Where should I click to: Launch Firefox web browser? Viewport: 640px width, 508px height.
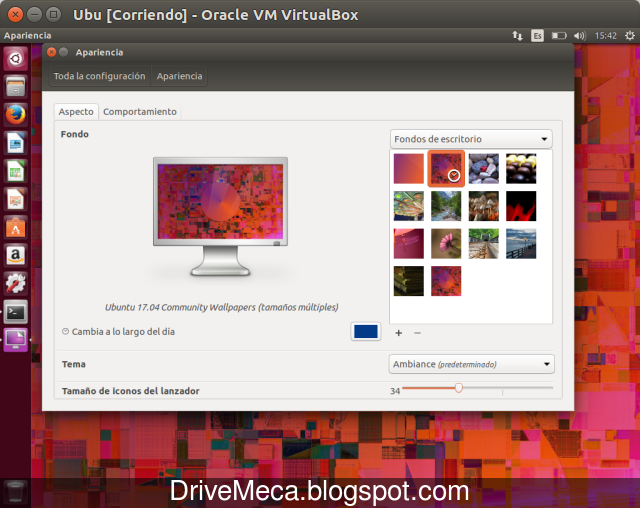coord(16,115)
